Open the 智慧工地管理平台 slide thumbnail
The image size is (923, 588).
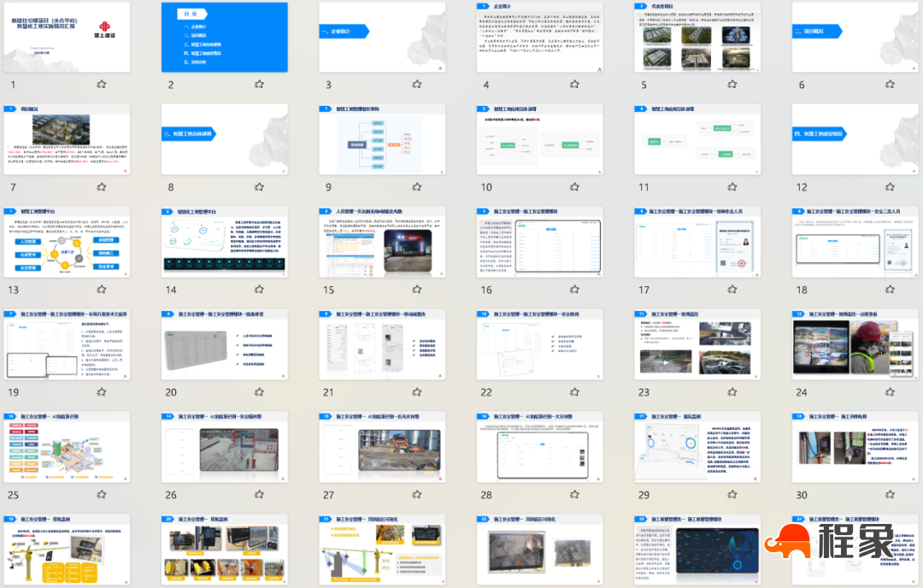click(67, 242)
